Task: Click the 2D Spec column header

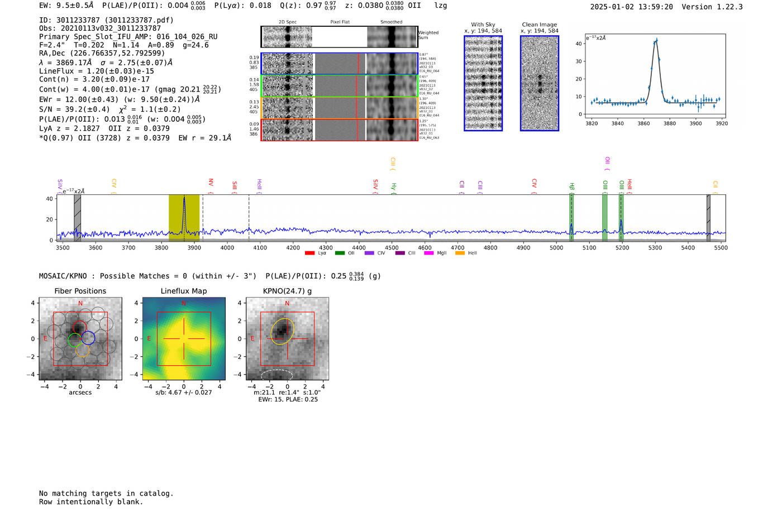Action: 288,22
